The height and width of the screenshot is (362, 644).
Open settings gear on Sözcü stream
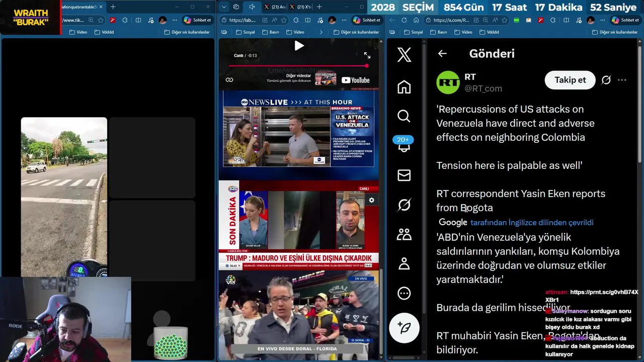(x=371, y=200)
